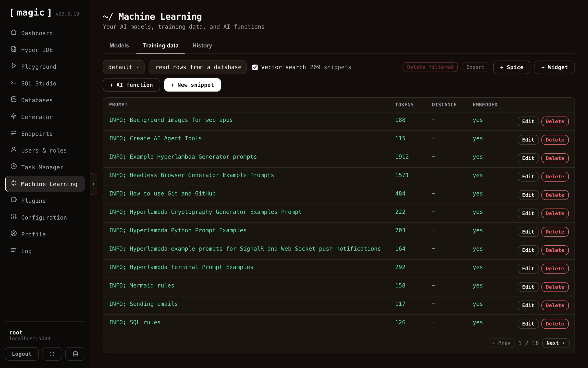The width and height of the screenshot is (588, 368).
Task: Edit the Sending emails row
Action: tap(528, 305)
